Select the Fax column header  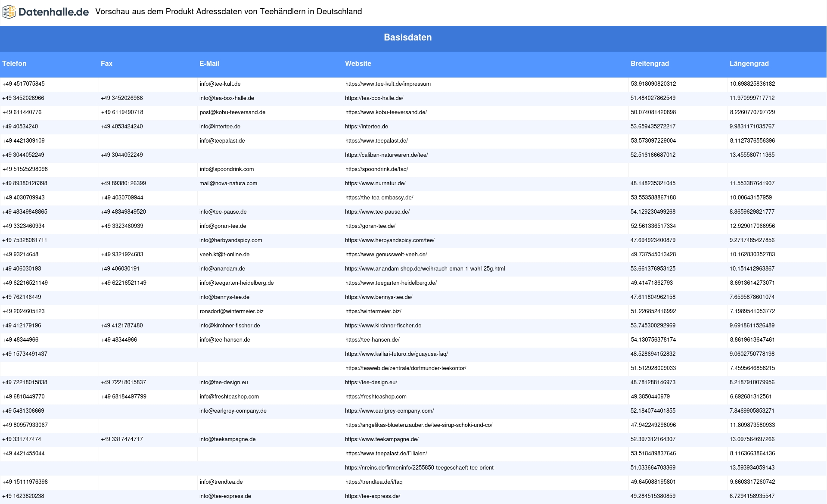(106, 63)
